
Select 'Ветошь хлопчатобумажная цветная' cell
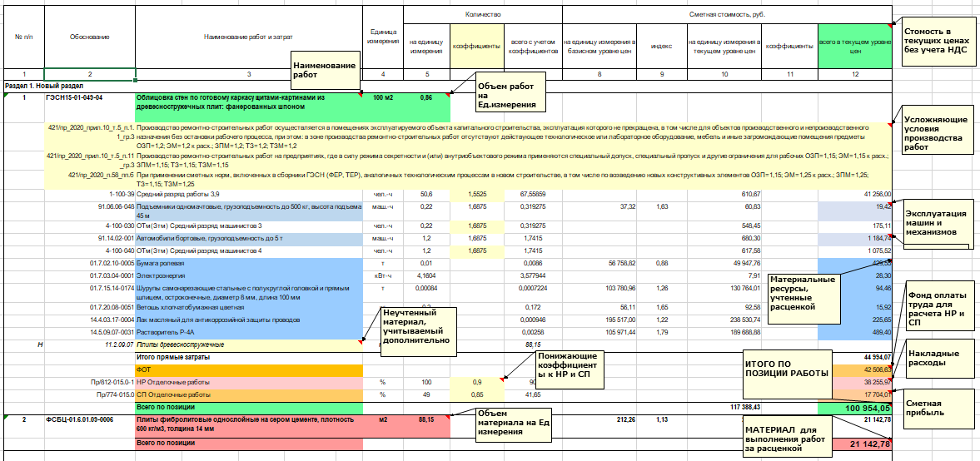249,307
